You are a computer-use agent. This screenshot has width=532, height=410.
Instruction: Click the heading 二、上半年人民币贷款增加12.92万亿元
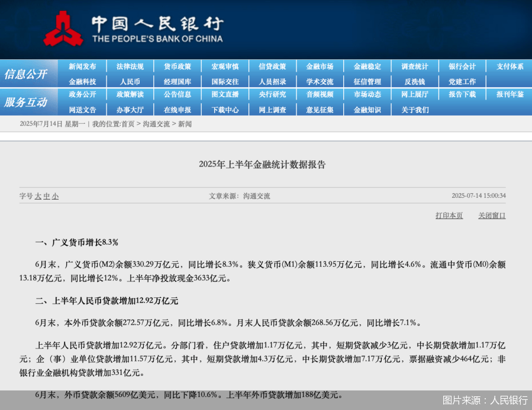(107, 301)
